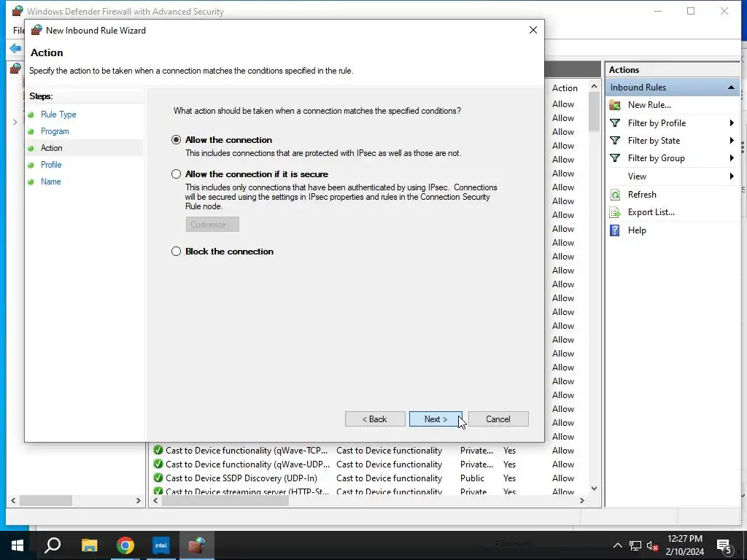Expand the Filter by State submenu arrow

(x=732, y=141)
